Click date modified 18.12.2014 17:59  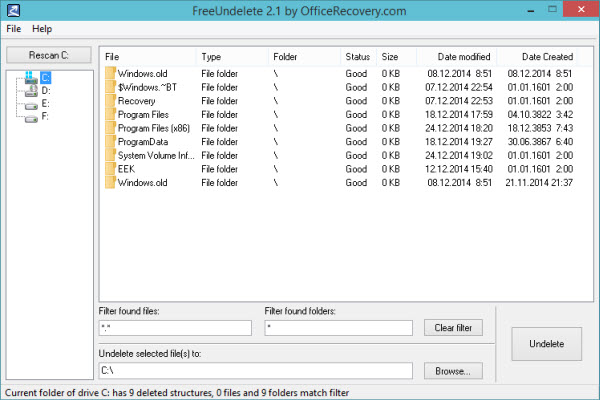459,114
